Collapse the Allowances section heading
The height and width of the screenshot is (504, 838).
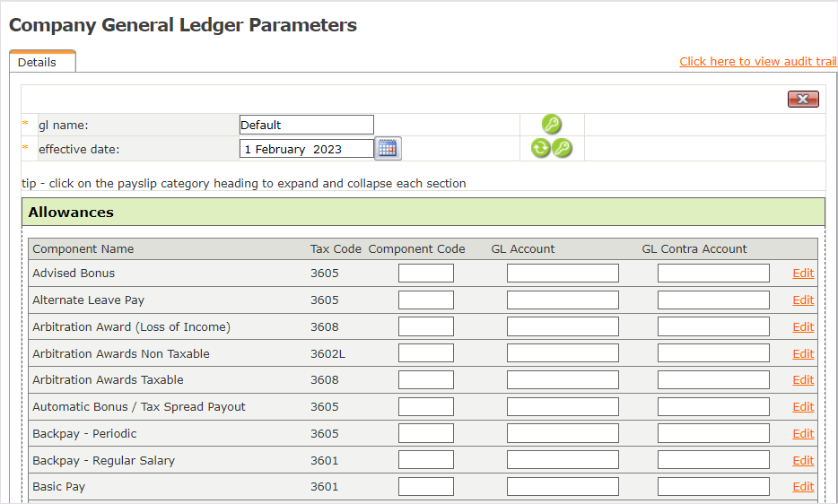(72, 213)
